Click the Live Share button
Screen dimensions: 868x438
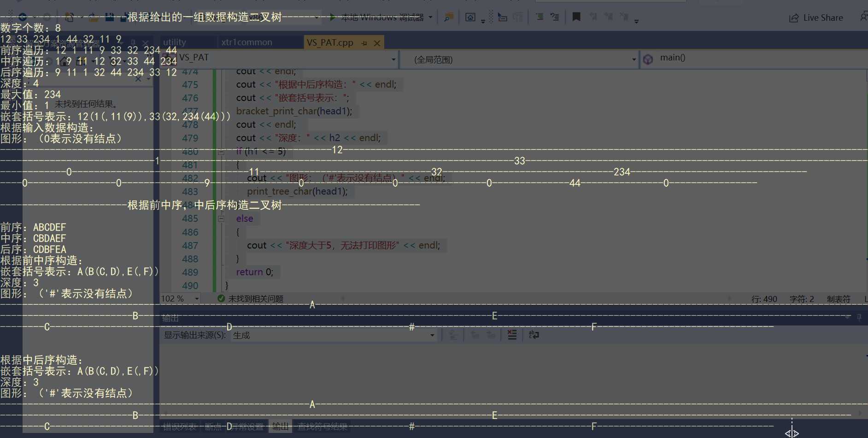pos(816,18)
